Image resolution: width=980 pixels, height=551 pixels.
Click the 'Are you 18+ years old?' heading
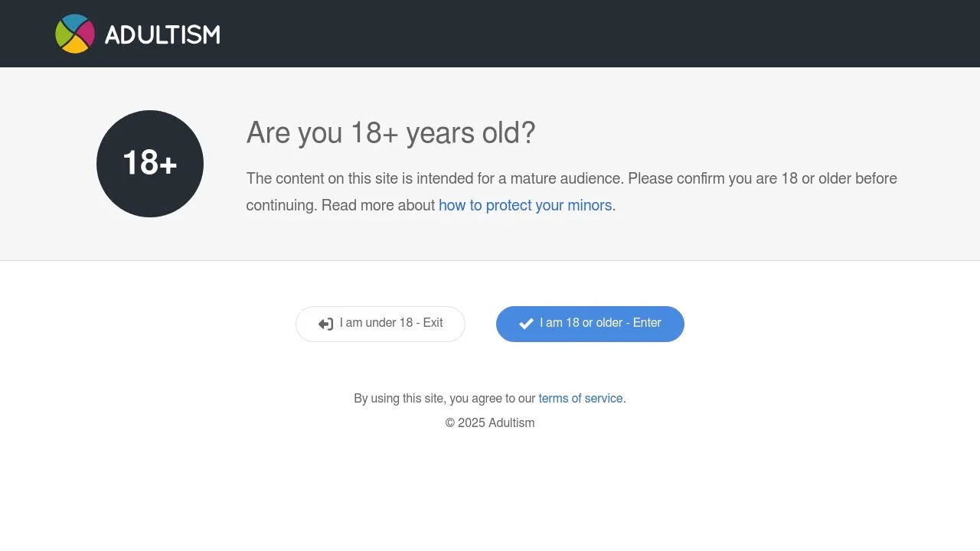(390, 132)
